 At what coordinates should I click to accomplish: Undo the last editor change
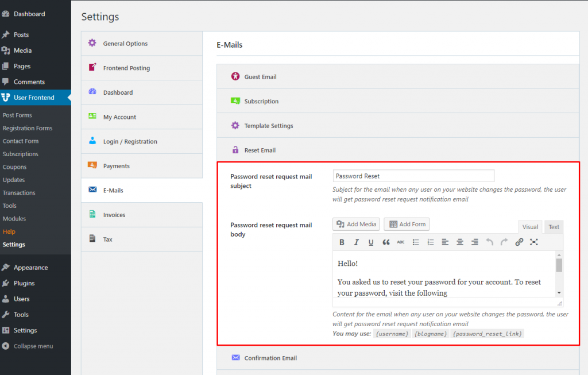489,242
